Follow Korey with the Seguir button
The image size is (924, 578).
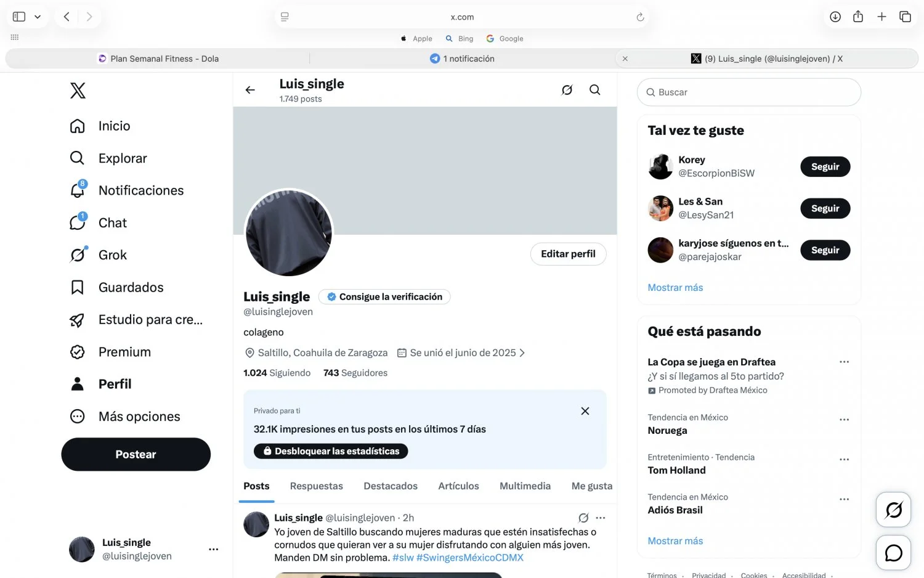coord(825,166)
